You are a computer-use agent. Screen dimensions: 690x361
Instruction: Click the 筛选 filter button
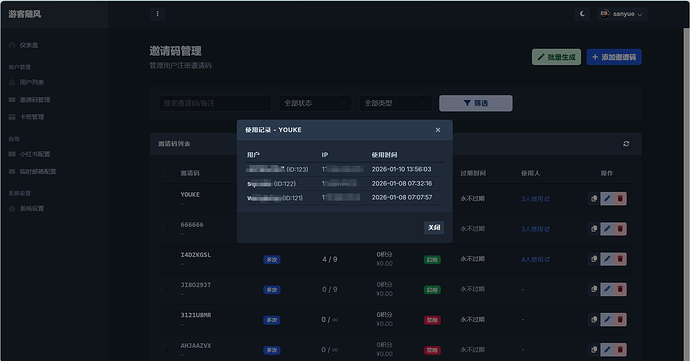(x=476, y=103)
